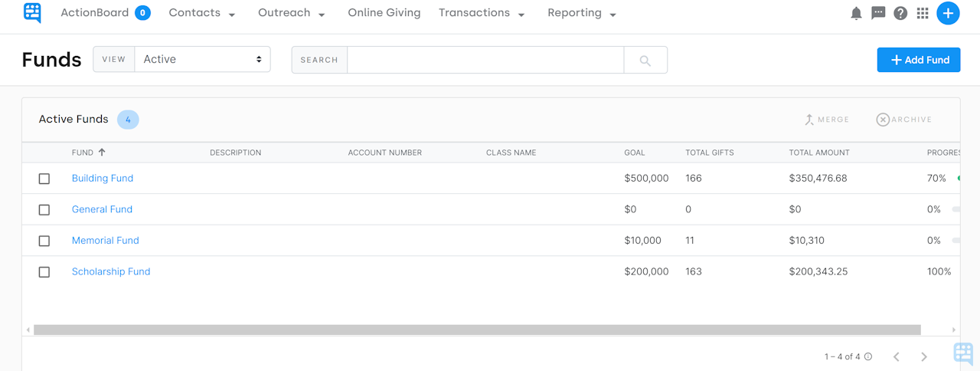Click the 100% progress value
This screenshot has width=980, height=371.
click(x=939, y=272)
